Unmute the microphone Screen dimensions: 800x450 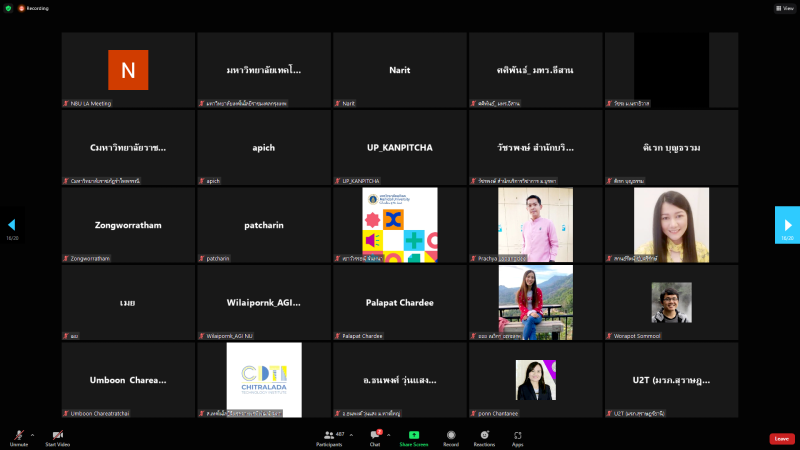click(18, 436)
